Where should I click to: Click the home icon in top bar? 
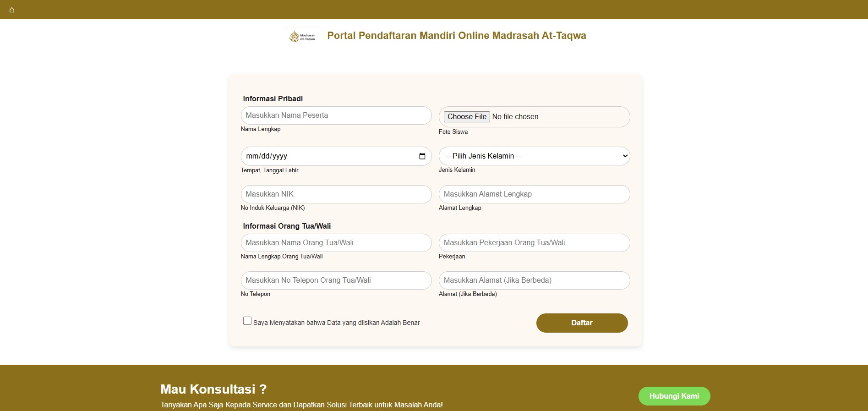click(x=12, y=10)
